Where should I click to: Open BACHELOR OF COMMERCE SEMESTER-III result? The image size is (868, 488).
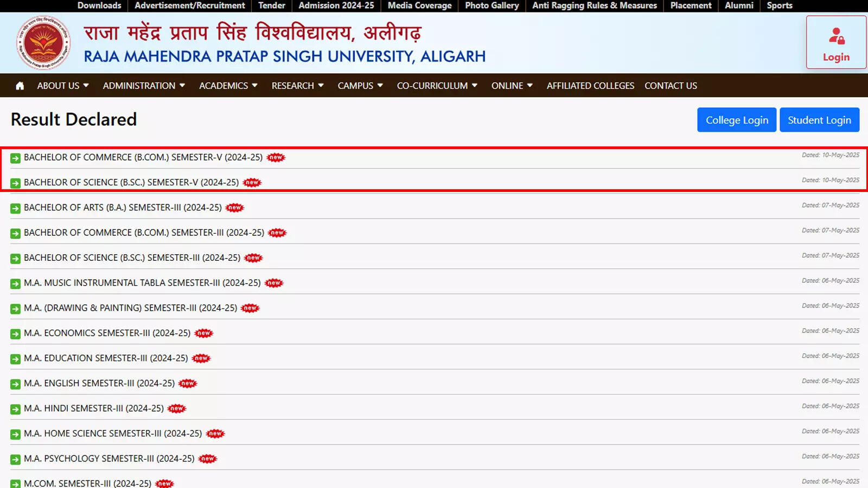tap(144, 233)
